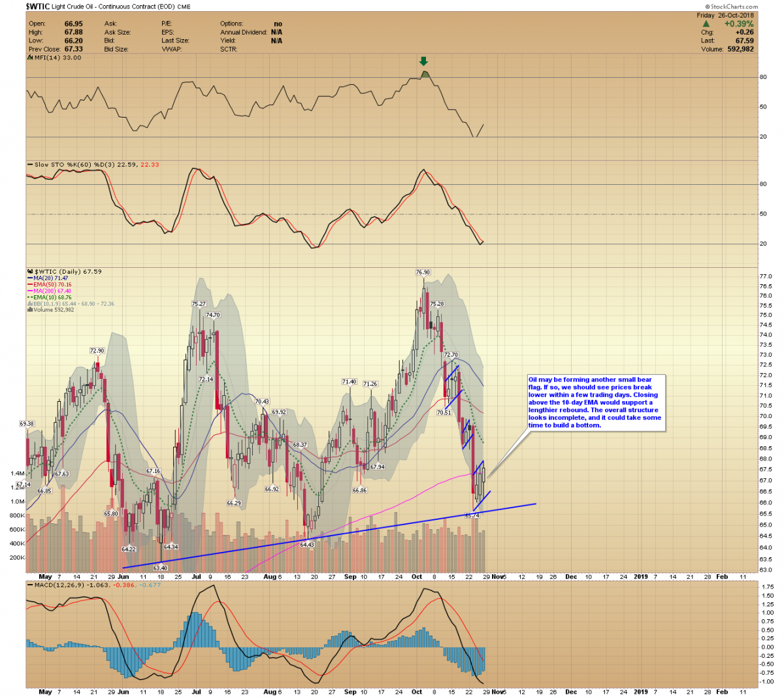Click the Slow STO legend line marker

(29, 165)
